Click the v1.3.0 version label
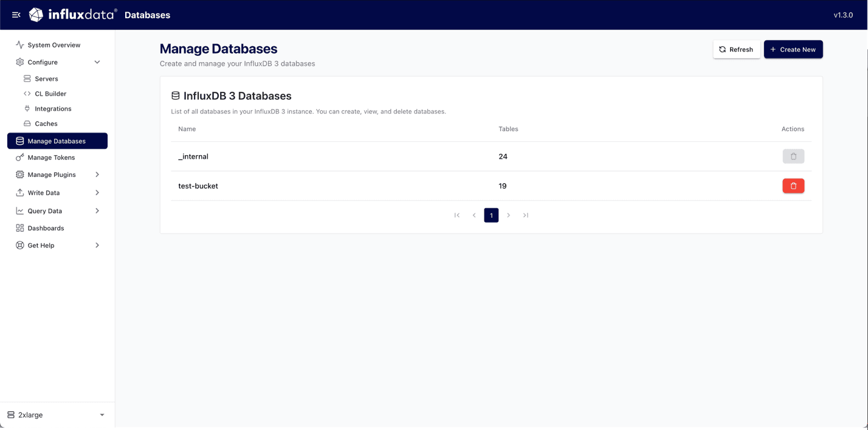Image resolution: width=868 pixels, height=430 pixels. point(843,15)
